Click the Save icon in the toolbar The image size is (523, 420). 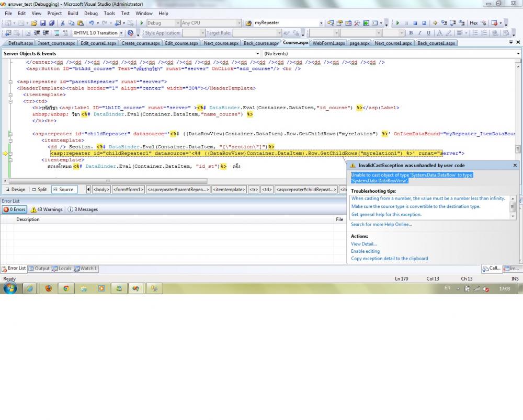43,23
